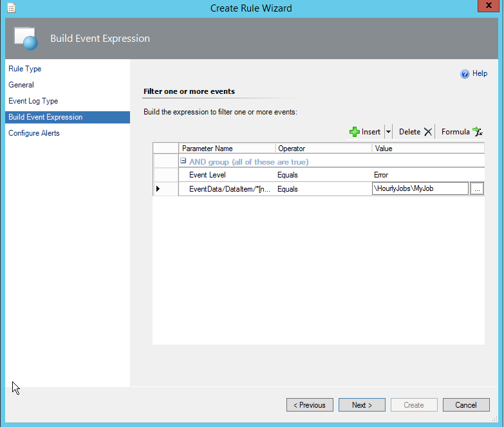Click the HourlyJobs value input field
Viewport: 504px width, 427px height.
[x=420, y=189]
